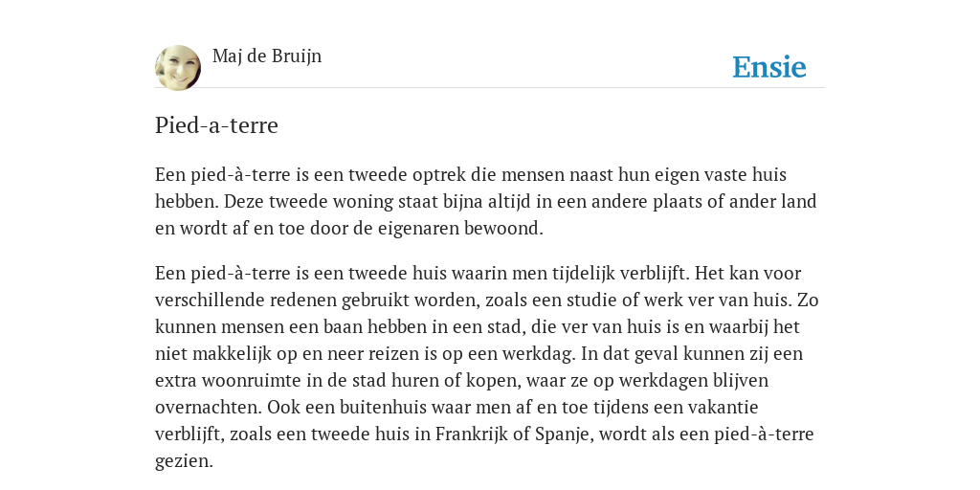Select the Pied-a-terre heading

[x=216, y=125]
